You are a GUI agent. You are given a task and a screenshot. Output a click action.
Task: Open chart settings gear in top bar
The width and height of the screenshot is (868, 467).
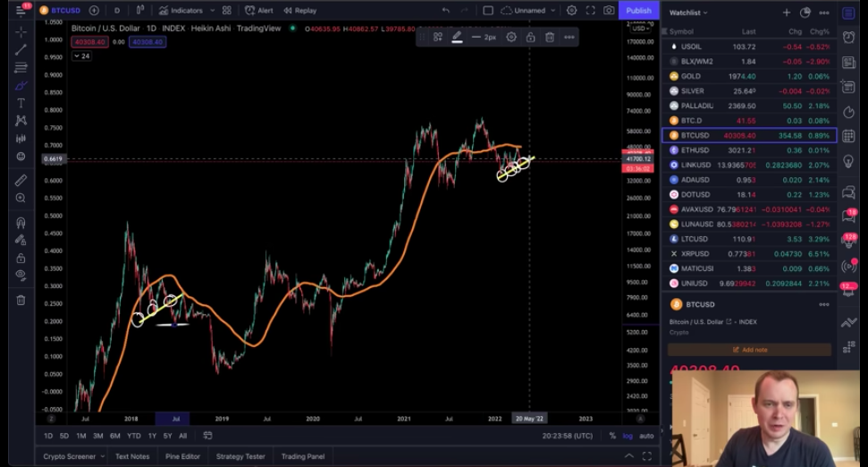point(572,10)
